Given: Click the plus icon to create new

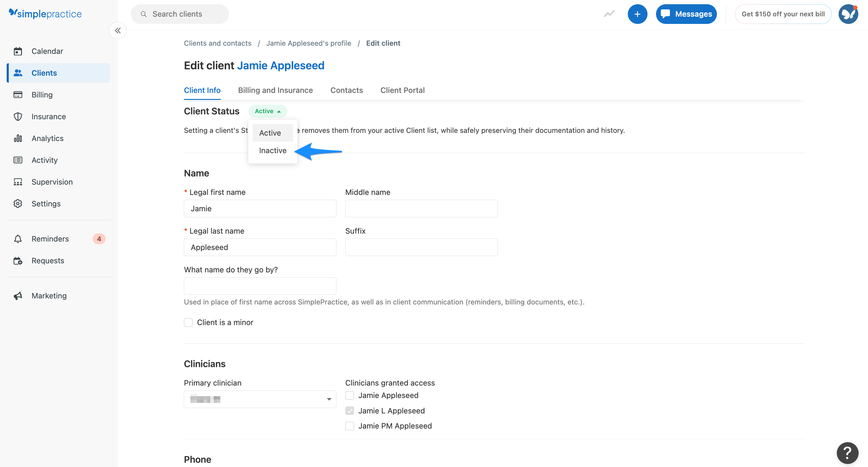Looking at the screenshot, I should click(637, 14).
